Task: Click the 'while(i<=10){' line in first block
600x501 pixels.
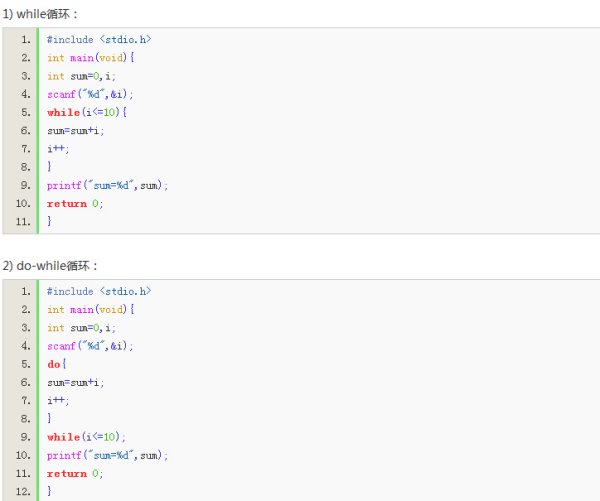Action: (87, 112)
